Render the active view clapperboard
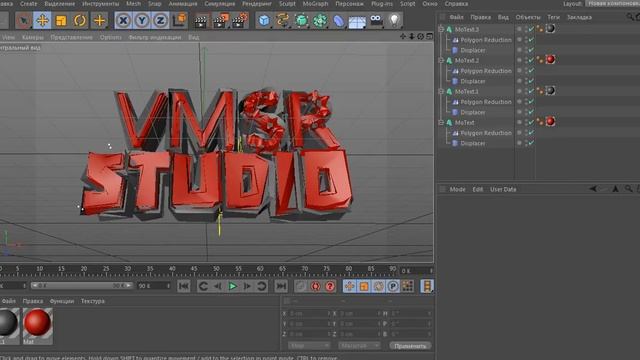Image resolution: width=640 pixels, height=360 pixels. point(201,21)
